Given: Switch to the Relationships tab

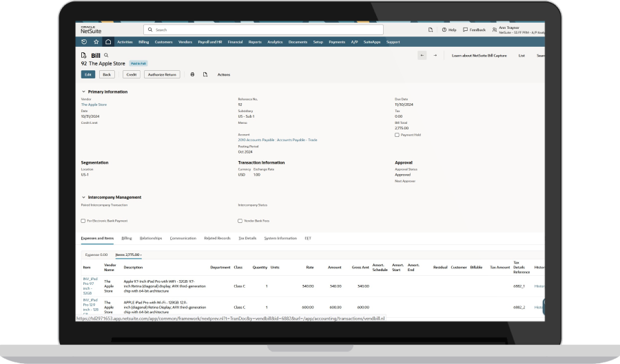Looking at the screenshot, I should (x=151, y=239).
